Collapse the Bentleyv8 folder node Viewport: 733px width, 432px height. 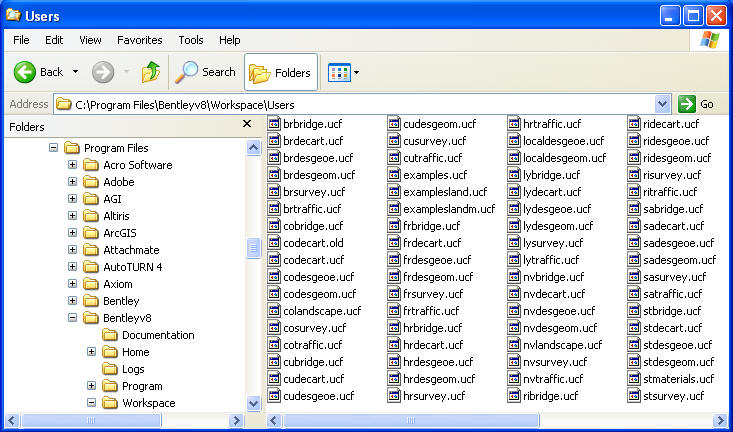(72, 318)
